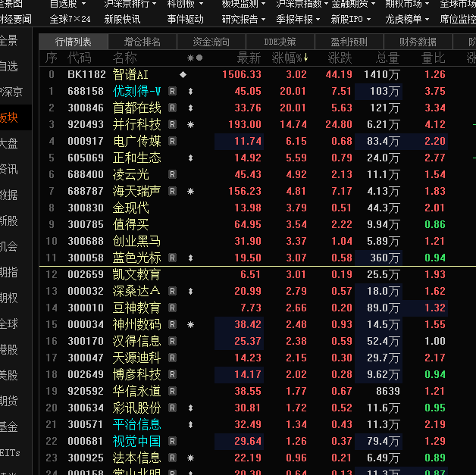
Task: Open 新股快讯 in top menu
Action: [x=122, y=20]
